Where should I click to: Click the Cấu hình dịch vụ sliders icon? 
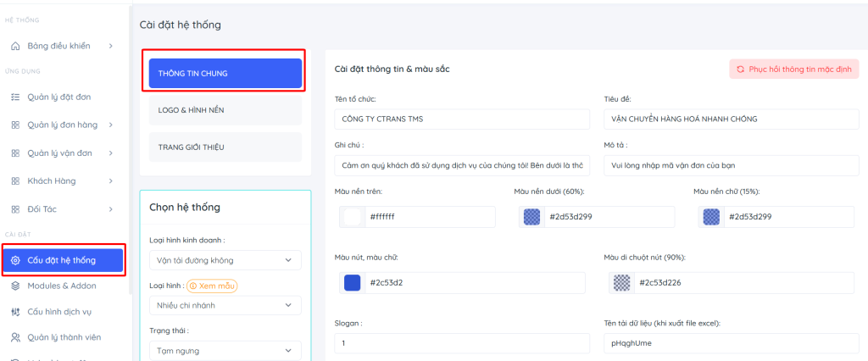[15, 312]
